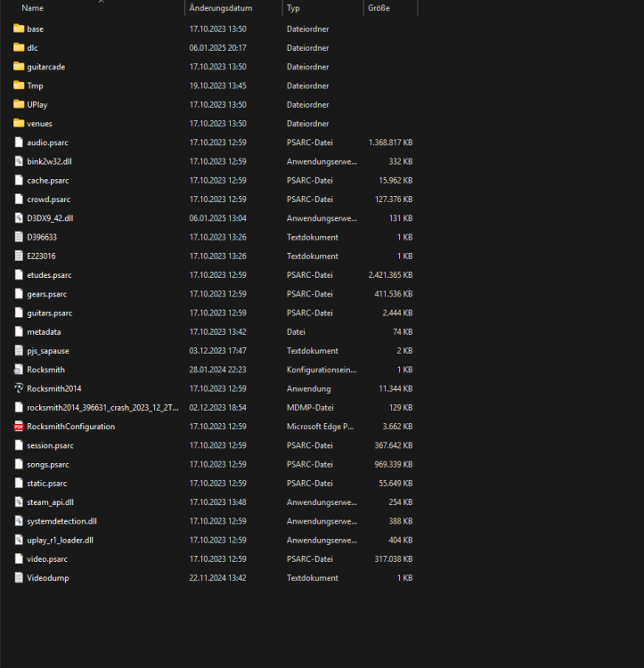The image size is (644, 668).
Task: Click the size 127.376 KB
Action: click(x=394, y=199)
